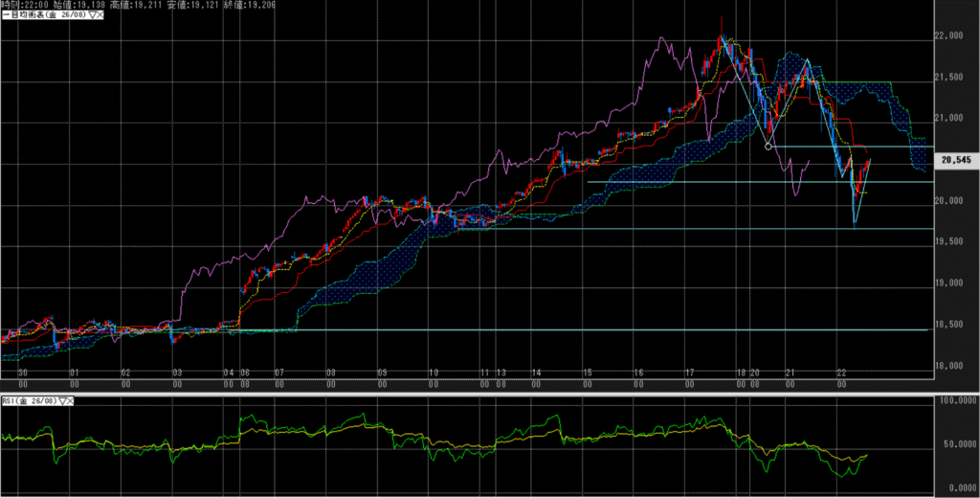Expand the RSI indicator dropdown triangle
Screen dimensions: 980x498
(64, 401)
